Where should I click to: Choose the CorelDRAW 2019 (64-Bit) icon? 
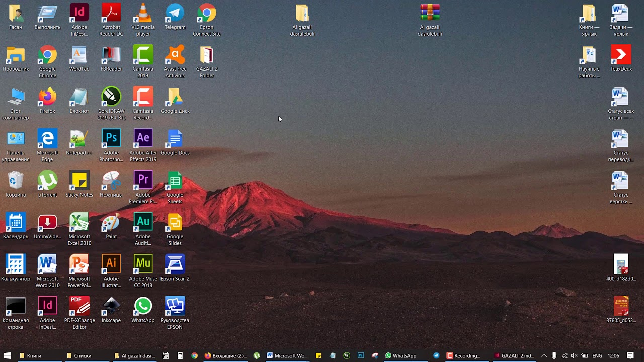tap(111, 104)
